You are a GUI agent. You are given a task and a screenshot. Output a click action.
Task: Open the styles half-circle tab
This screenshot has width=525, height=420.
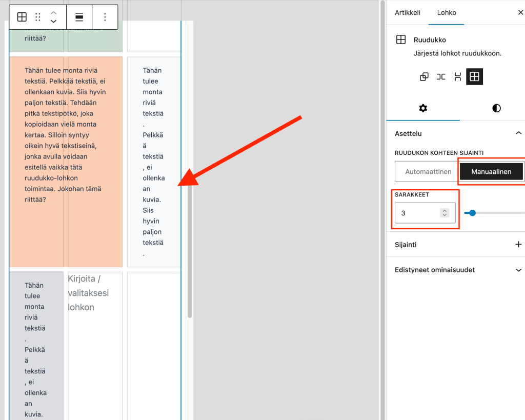point(496,108)
